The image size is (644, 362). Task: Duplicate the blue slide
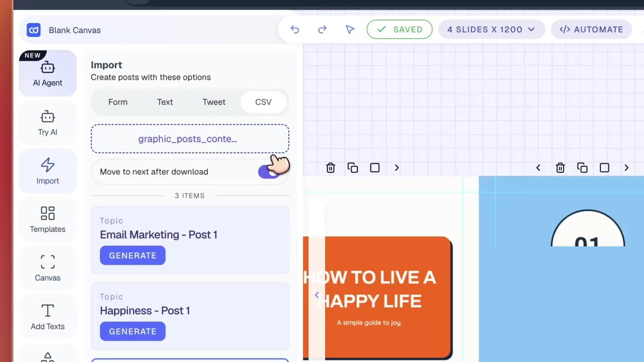point(583,168)
